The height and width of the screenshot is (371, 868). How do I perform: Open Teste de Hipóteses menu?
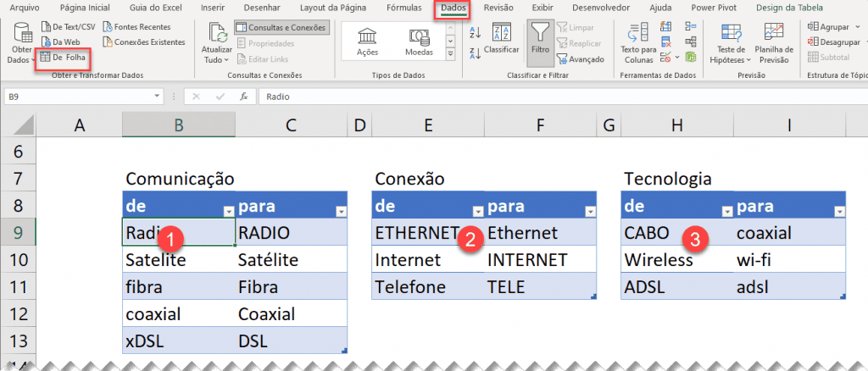pos(732,43)
